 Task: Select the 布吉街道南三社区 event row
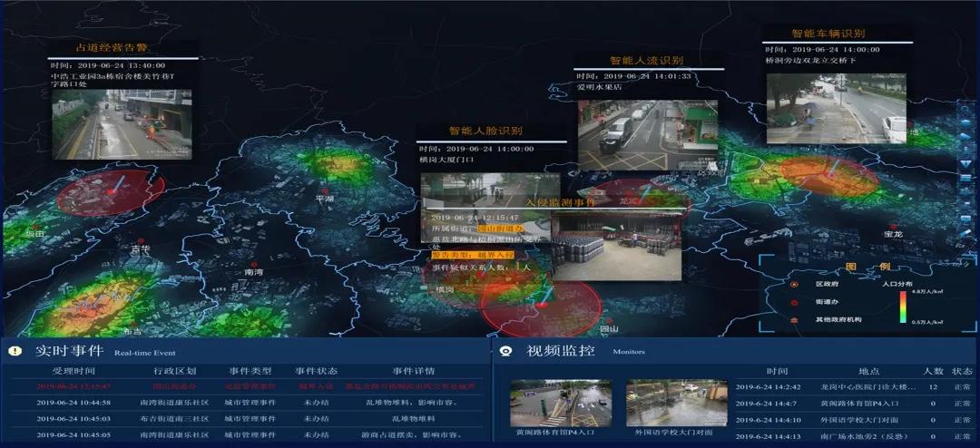(247, 419)
